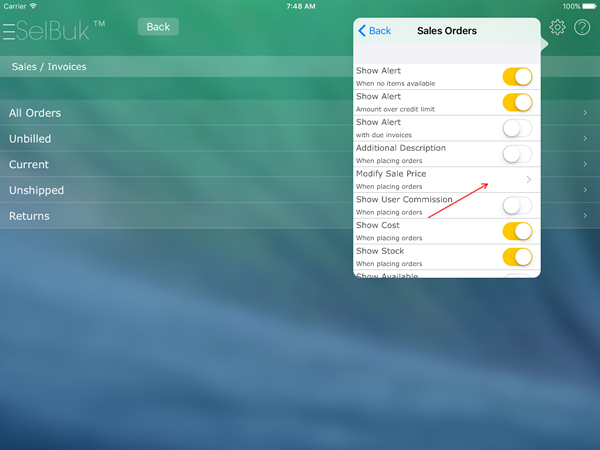600x450 pixels.
Task: Tap the battery icon in status bar
Action: [x=587, y=6]
